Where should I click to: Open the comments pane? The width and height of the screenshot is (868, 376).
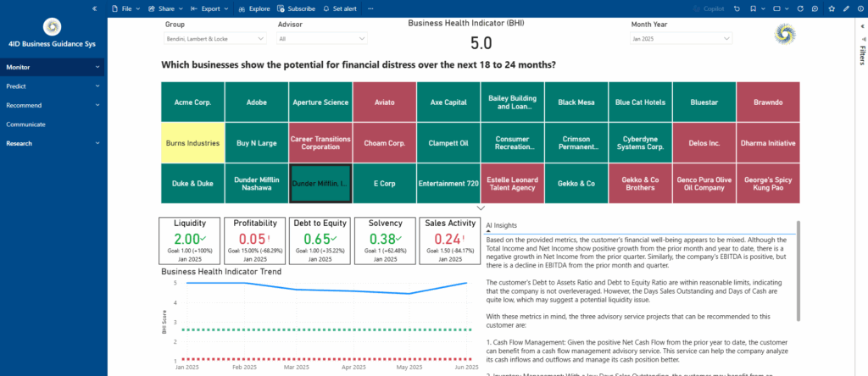(815, 8)
